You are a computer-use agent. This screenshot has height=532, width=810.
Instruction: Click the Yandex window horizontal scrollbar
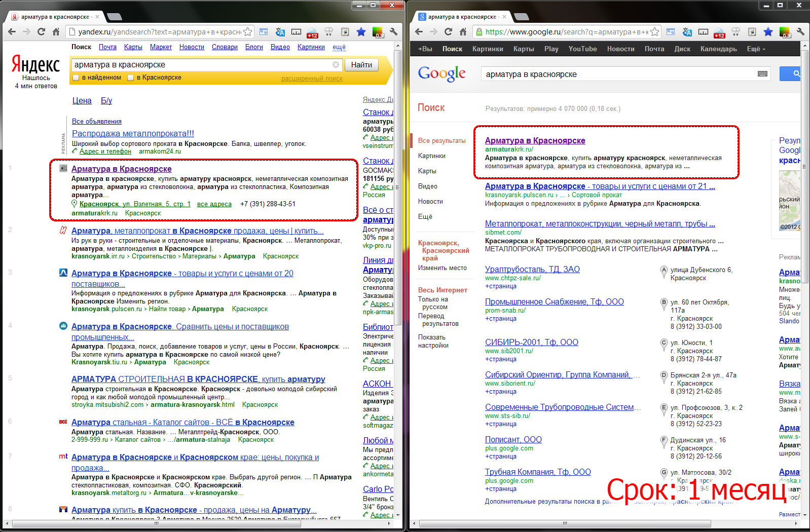156,523
